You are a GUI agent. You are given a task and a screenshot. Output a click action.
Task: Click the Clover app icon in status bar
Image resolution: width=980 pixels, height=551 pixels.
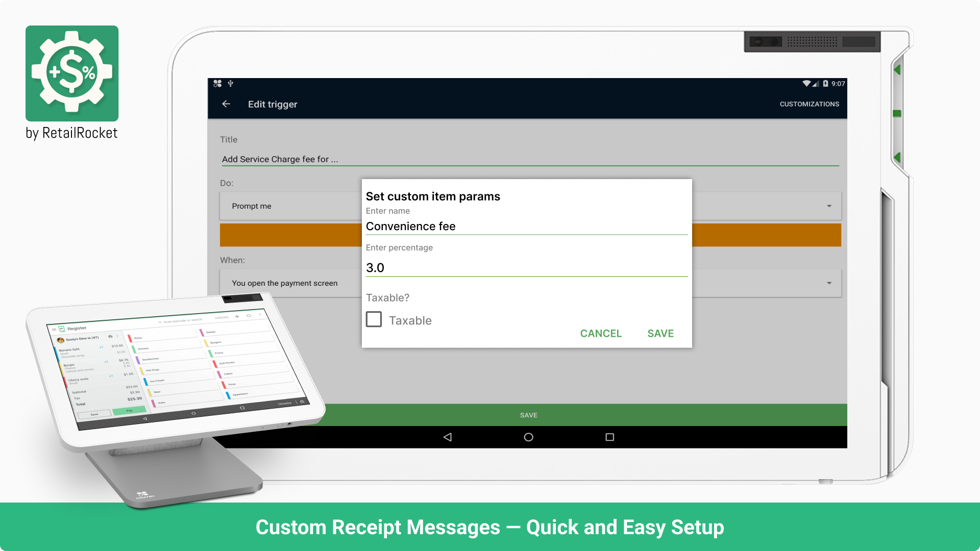click(x=217, y=84)
